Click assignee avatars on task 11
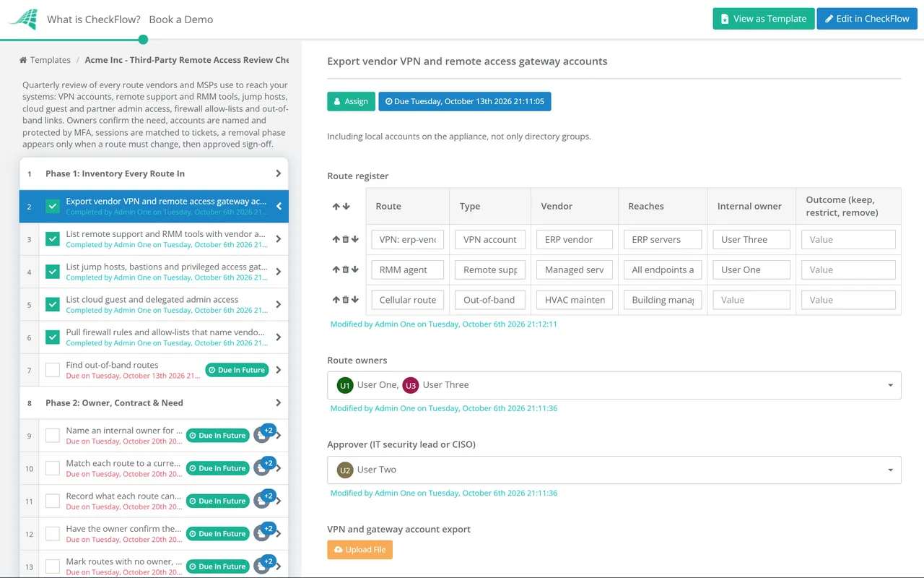Screen dimensions: 924x578 point(264,499)
